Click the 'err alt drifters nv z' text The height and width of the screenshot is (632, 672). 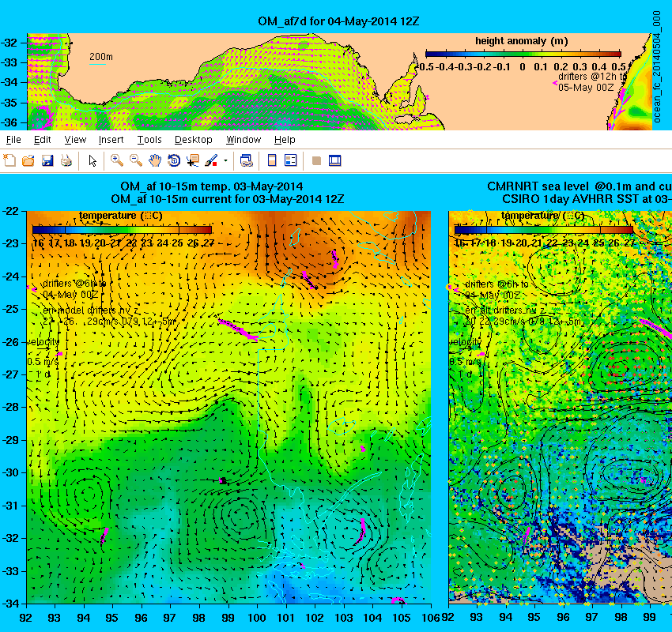505,310
